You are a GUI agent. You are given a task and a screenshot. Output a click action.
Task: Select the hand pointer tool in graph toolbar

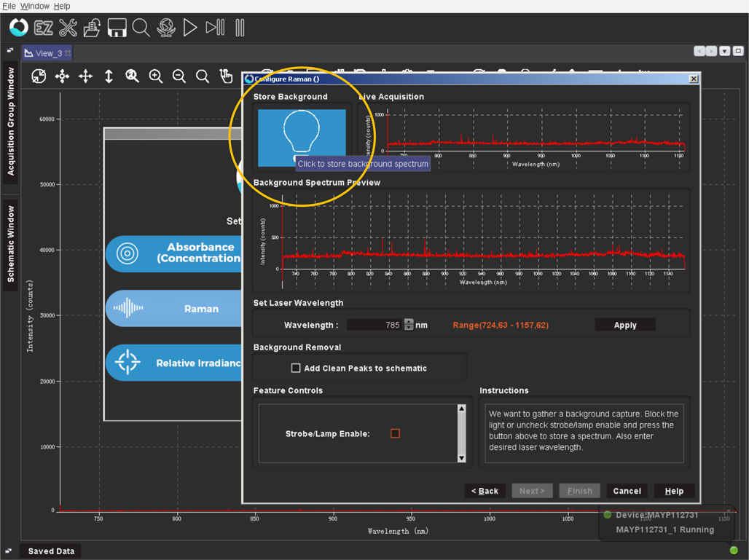226,76
